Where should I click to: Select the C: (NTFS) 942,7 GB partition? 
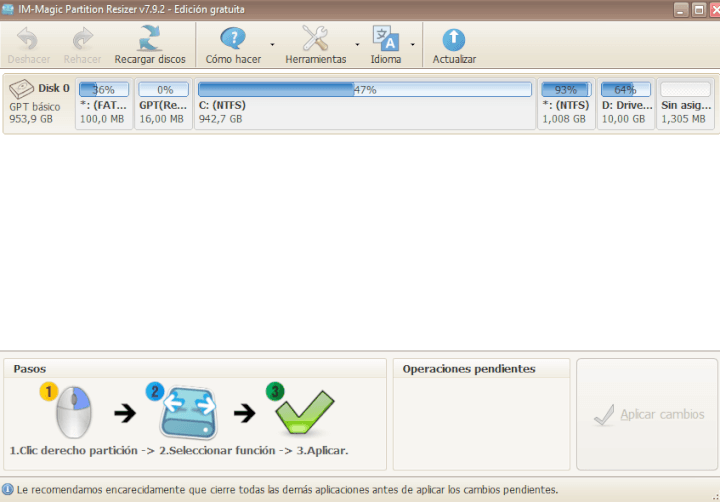(x=365, y=103)
